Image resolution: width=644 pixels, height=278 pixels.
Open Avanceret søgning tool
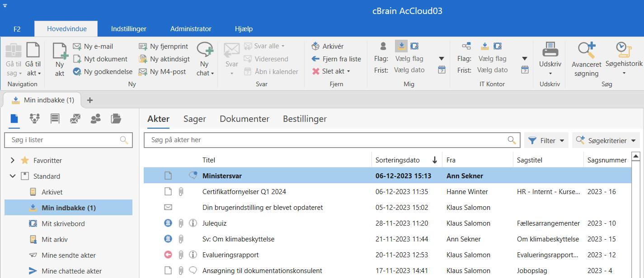[x=586, y=59]
